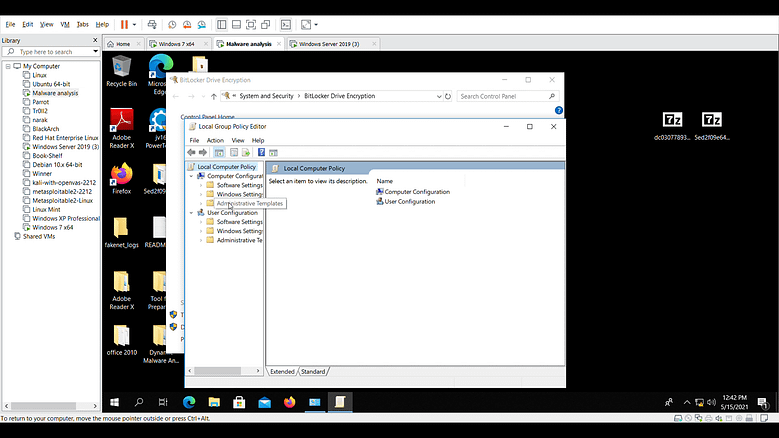779x438 pixels.
Task: Switch to VMware Home tab
Action: (x=123, y=44)
